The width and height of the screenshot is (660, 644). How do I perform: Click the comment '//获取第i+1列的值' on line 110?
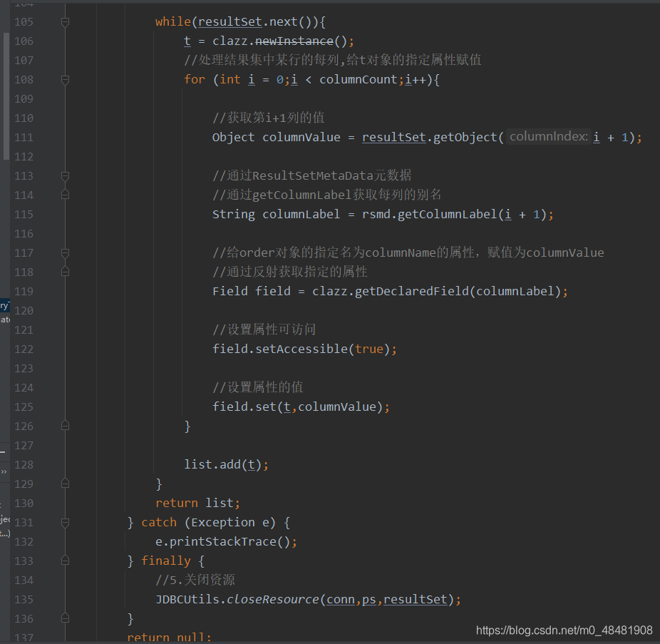point(269,118)
